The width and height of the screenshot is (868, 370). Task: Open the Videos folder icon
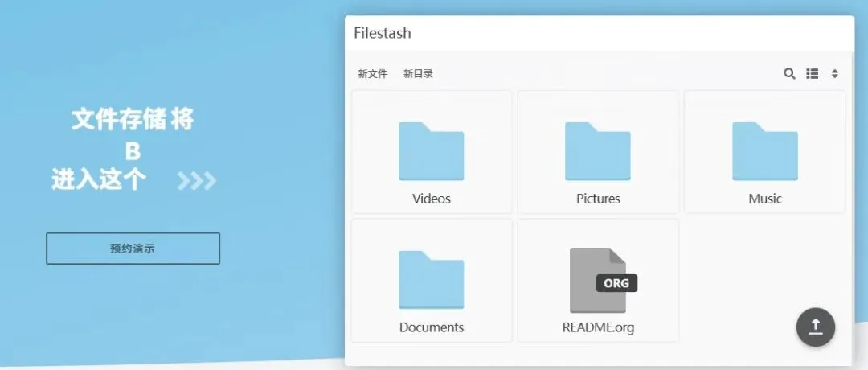(x=432, y=151)
